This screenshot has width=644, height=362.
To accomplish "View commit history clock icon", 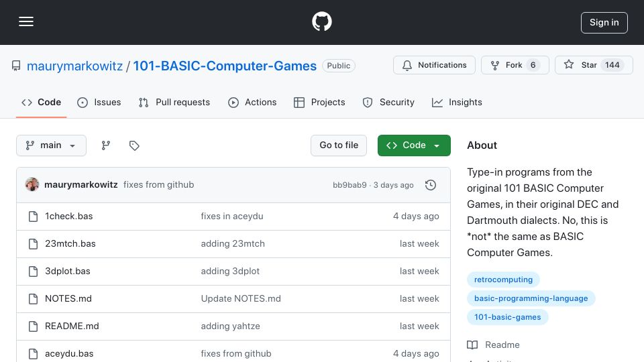I will pyautogui.click(x=431, y=185).
